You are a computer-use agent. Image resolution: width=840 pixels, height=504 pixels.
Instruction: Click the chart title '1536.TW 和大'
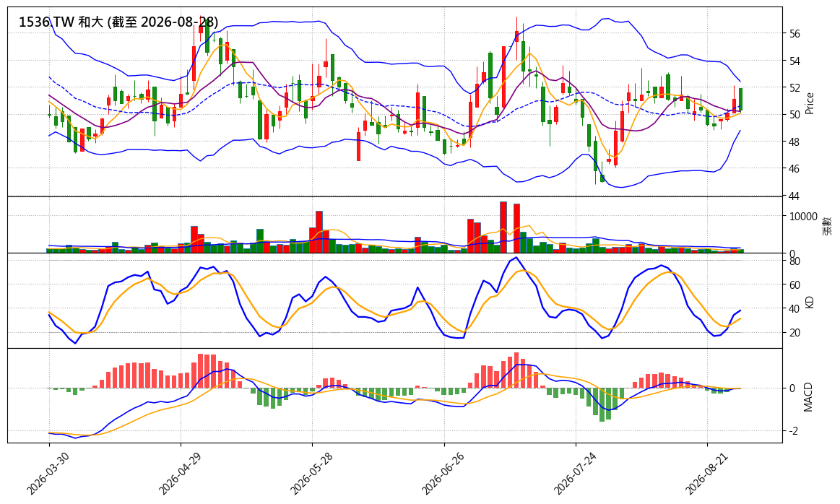click(61, 22)
